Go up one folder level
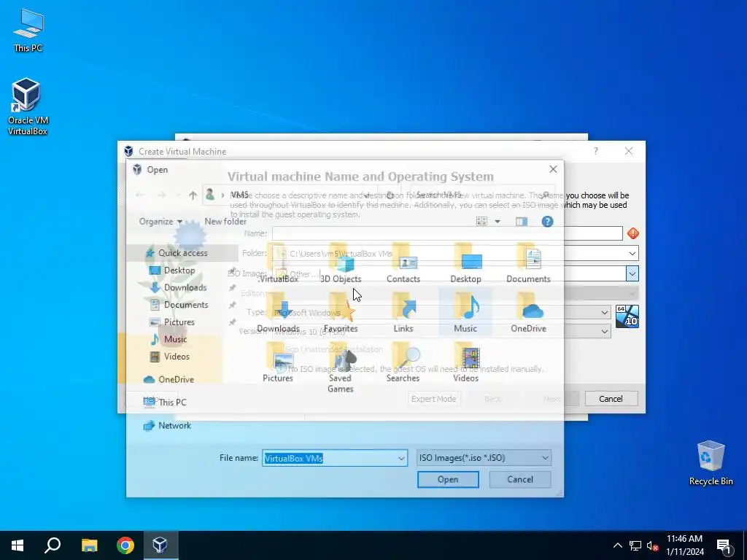 (x=193, y=195)
